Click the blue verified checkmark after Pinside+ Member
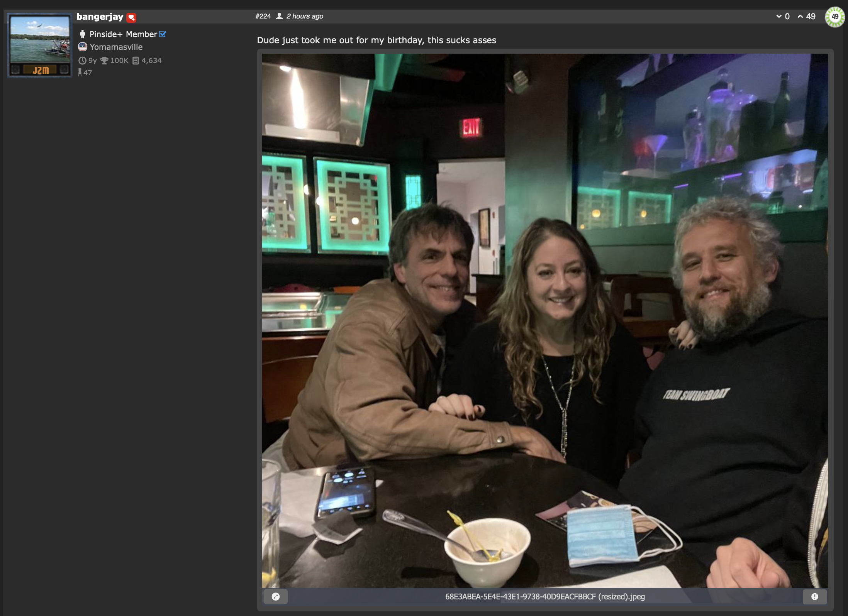This screenshot has height=616, width=848. coord(163,34)
